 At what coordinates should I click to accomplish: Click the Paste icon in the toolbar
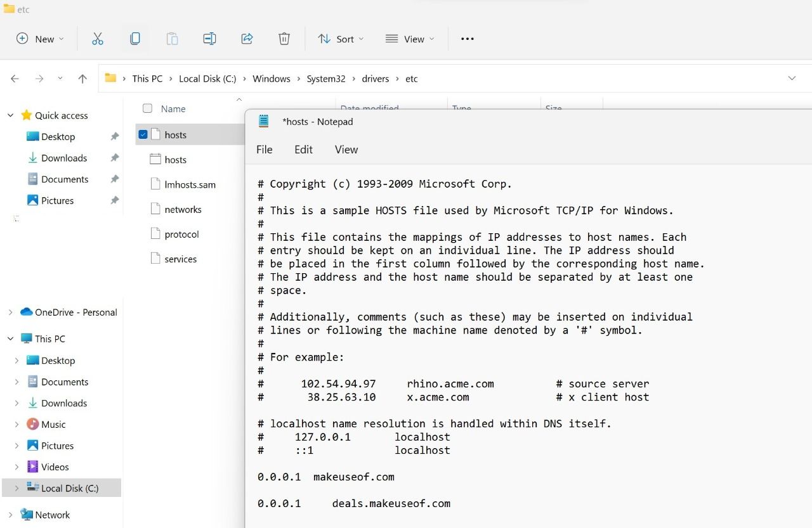click(172, 39)
